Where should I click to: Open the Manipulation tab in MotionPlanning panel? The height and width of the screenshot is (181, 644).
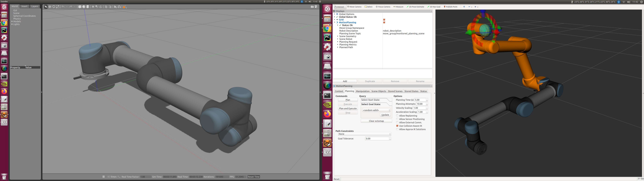point(363,91)
